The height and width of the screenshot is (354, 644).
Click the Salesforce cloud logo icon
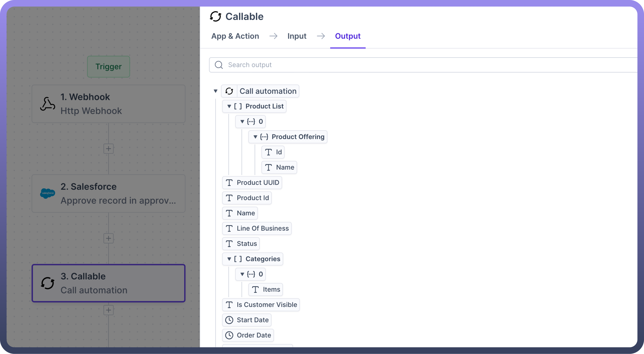coord(47,193)
